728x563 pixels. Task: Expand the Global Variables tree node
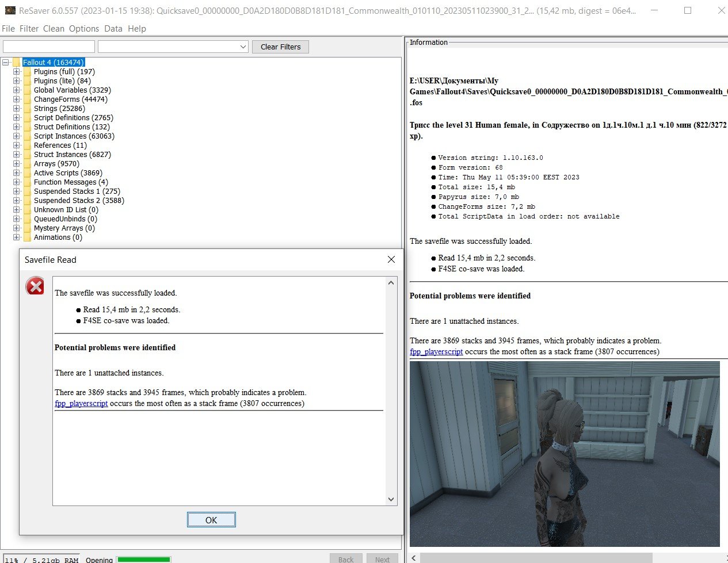tap(17, 90)
